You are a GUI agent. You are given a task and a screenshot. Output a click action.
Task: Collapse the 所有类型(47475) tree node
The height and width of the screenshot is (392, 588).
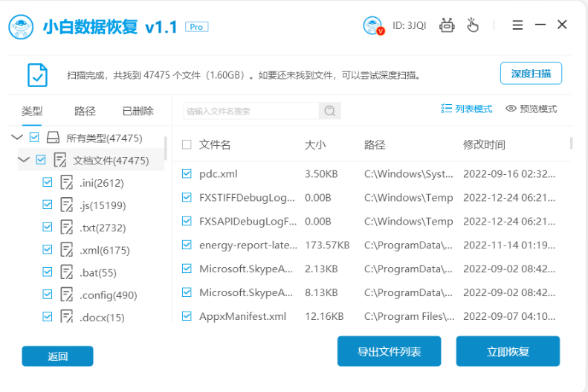[x=17, y=138]
